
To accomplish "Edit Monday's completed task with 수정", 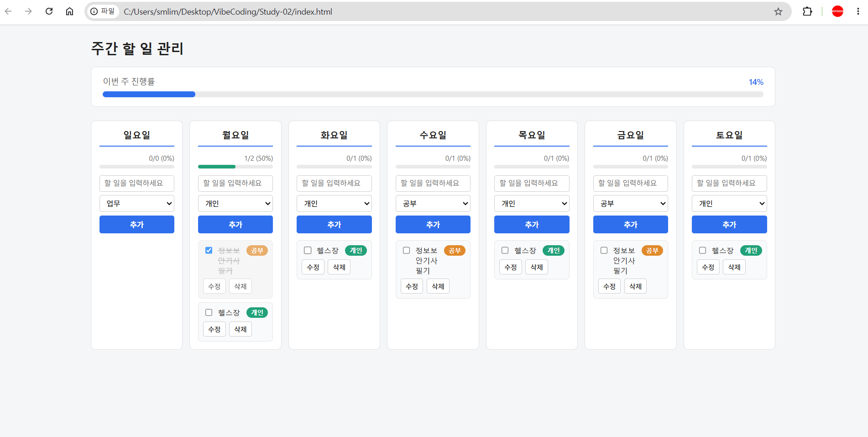I will point(214,286).
